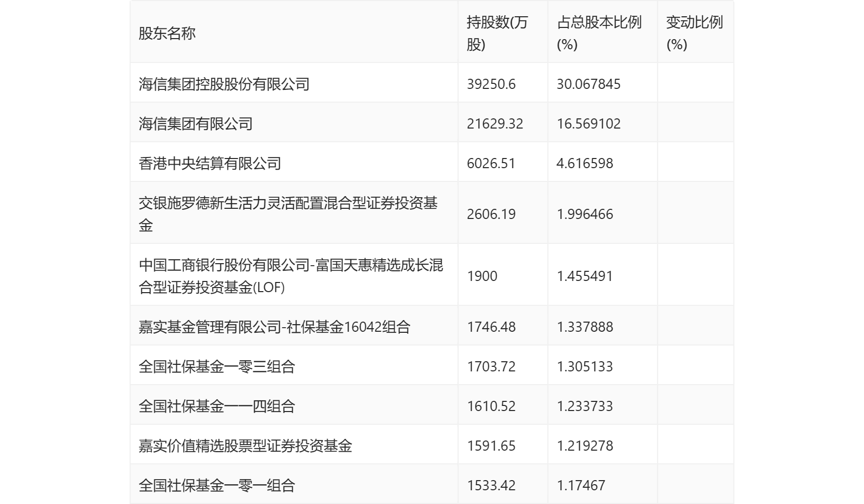Image resolution: width=864 pixels, height=504 pixels.
Task: Select the value 6026.51
Action: click(491, 163)
